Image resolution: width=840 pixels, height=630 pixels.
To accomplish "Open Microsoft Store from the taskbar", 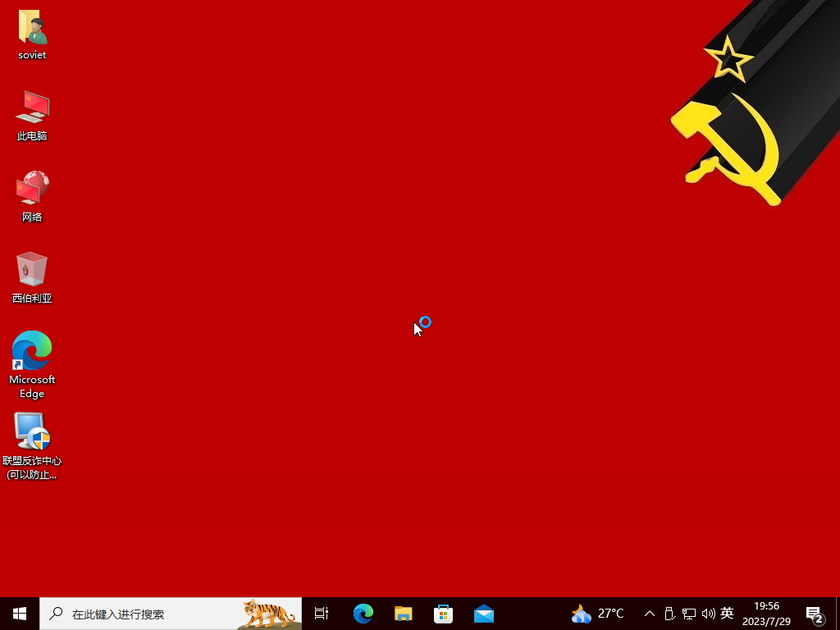I will click(443, 614).
